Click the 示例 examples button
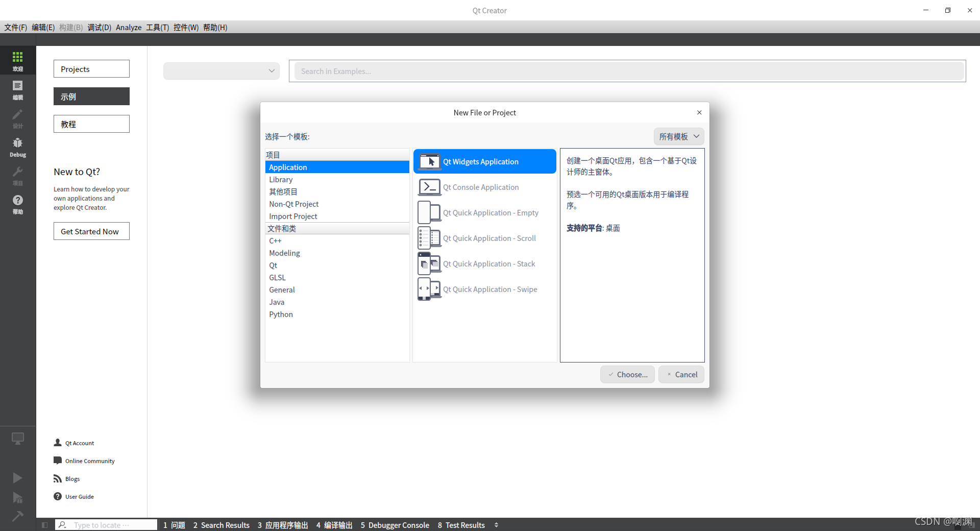980x531 pixels. [91, 96]
